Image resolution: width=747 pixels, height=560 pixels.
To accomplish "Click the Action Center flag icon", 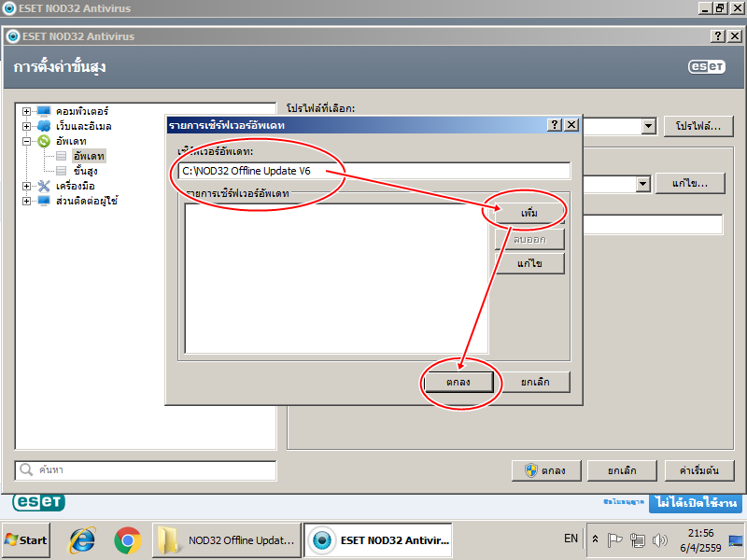I will click(x=614, y=540).
